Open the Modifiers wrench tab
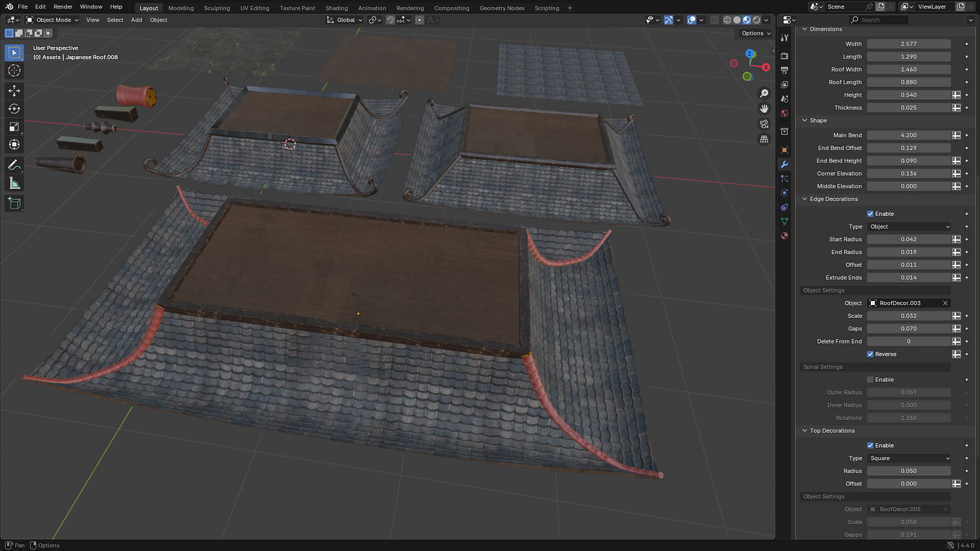Image resolution: width=980 pixels, height=551 pixels. [x=785, y=165]
